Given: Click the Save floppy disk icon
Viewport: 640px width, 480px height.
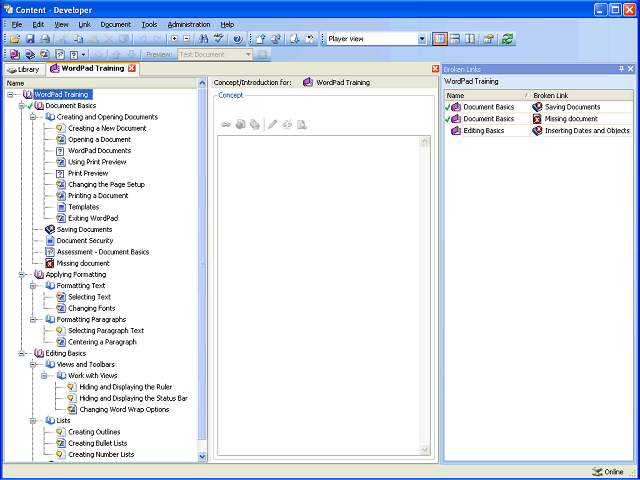Looking at the screenshot, I should pyautogui.click(x=30, y=39).
